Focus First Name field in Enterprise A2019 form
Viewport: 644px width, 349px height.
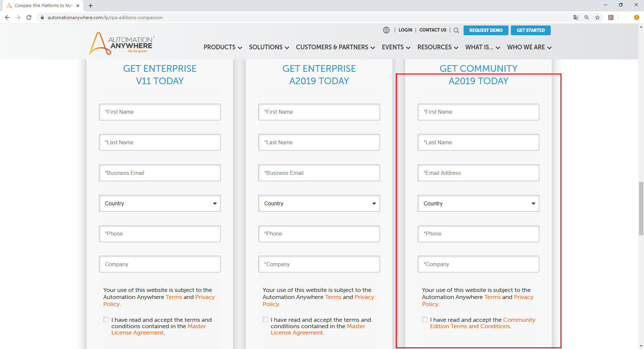pyautogui.click(x=319, y=112)
